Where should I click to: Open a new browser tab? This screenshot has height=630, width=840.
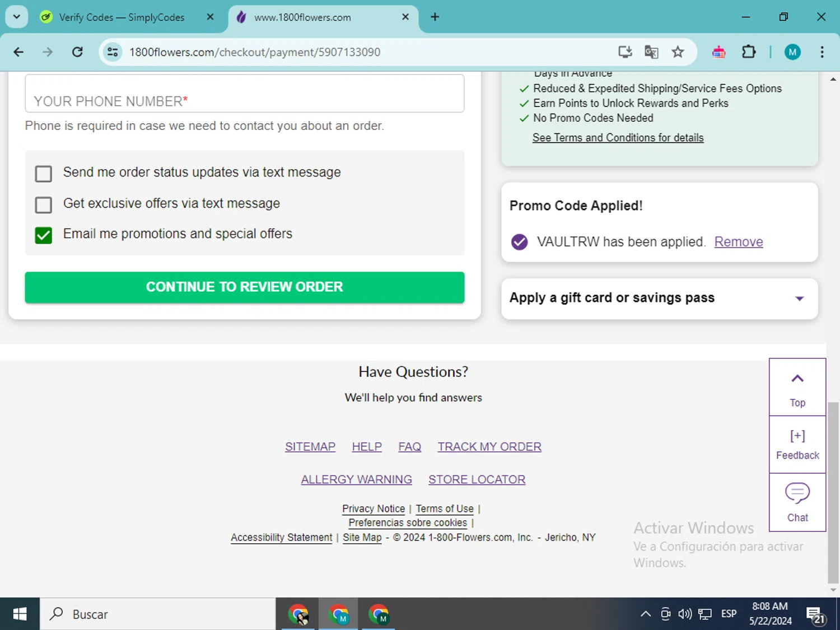(435, 17)
